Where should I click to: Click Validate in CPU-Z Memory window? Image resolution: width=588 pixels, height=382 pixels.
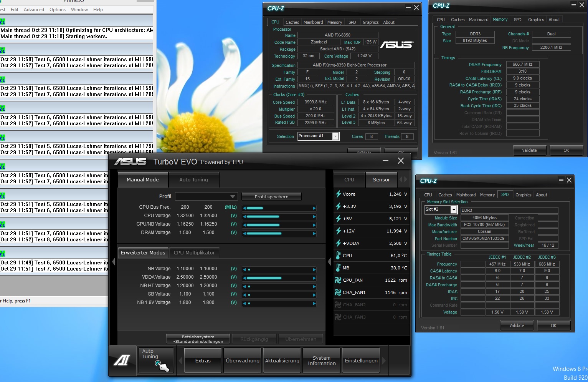[x=529, y=150]
